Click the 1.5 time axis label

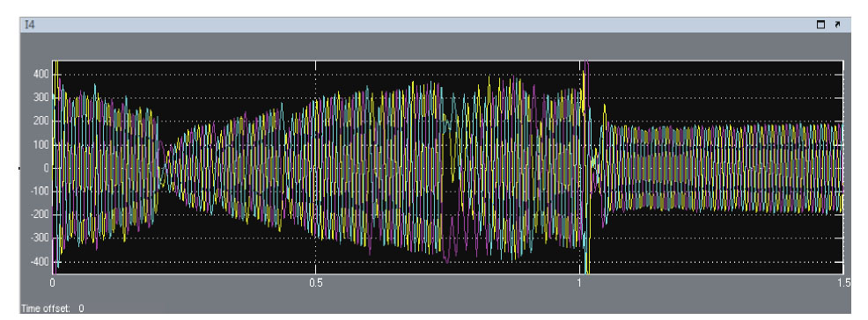coord(841,282)
